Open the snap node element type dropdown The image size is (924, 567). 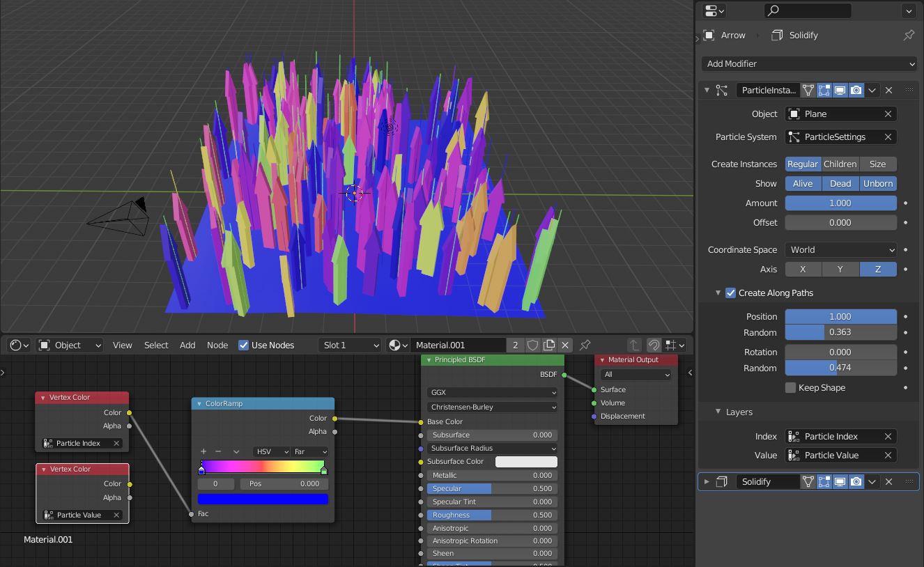click(x=675, y=345)
